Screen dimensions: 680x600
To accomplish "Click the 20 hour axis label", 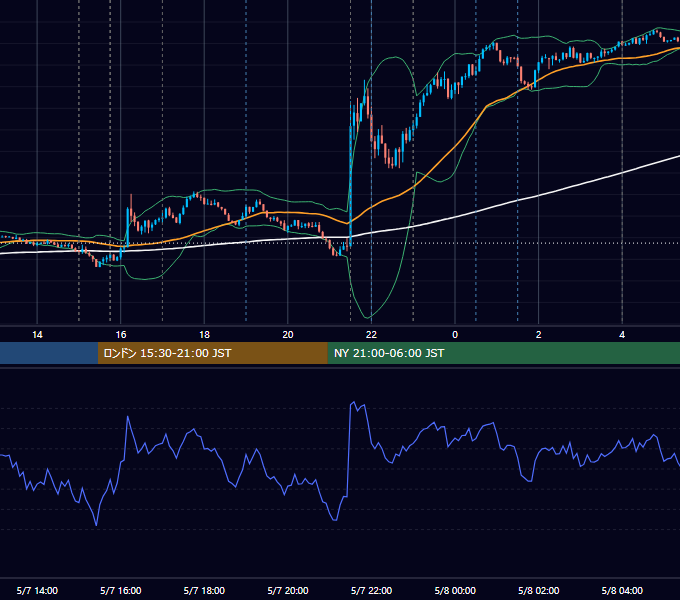I will 288,335.
